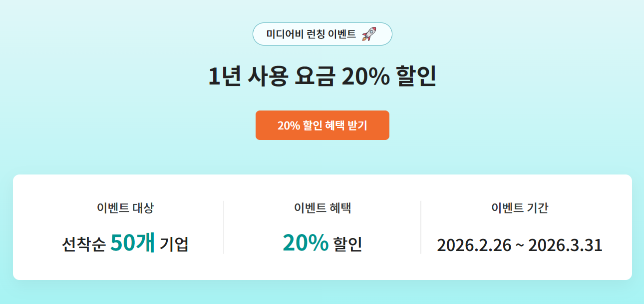Click the divider between 대상 and 혜택 columns
The width and height of the screenshot is (644, 304).
point(223,227)
